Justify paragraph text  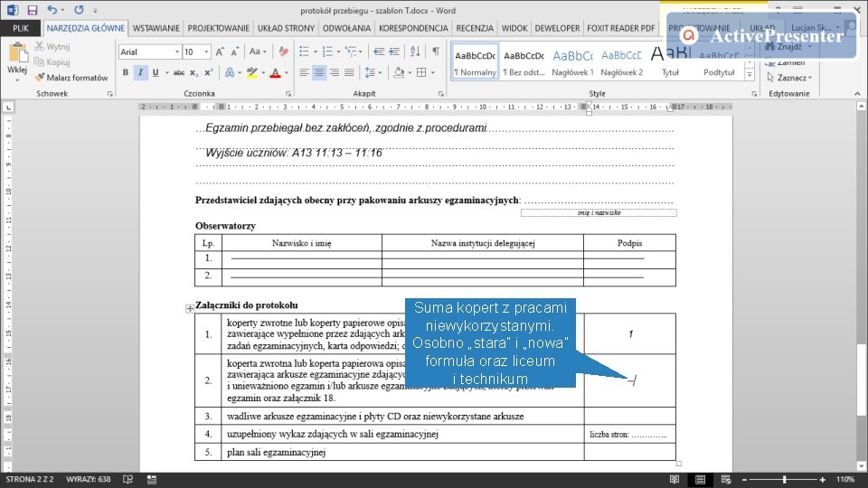[x=349, y=72]
